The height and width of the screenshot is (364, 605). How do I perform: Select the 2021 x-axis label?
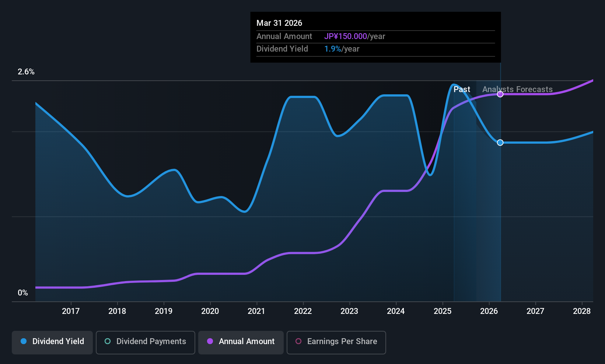256,311
